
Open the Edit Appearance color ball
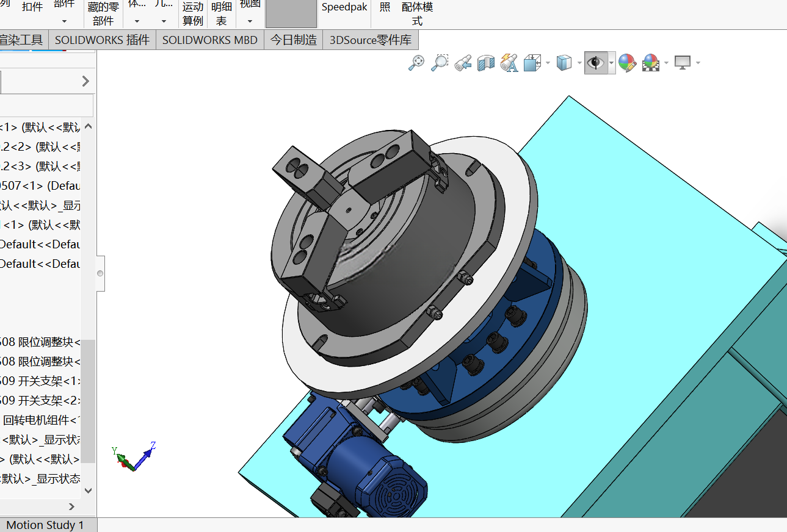click(x=627, y=63)
